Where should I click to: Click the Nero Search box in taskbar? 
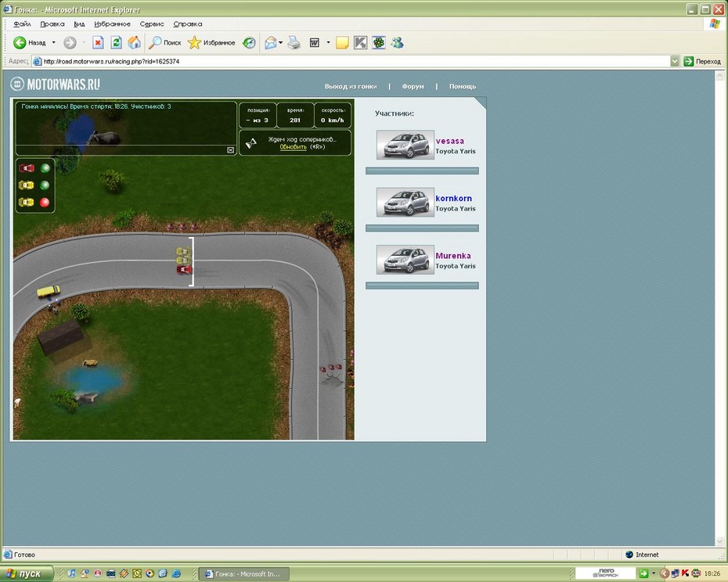pyautogui.click(x=605, y=573)
